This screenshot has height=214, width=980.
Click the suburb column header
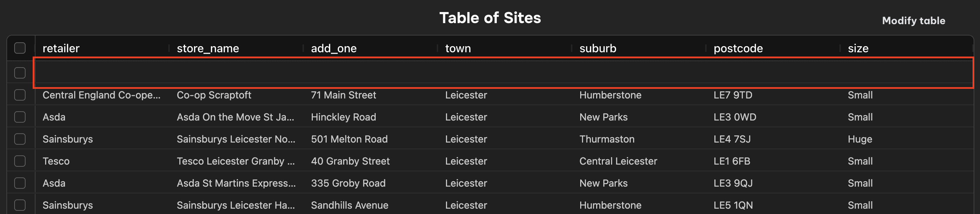click(598, 48)
